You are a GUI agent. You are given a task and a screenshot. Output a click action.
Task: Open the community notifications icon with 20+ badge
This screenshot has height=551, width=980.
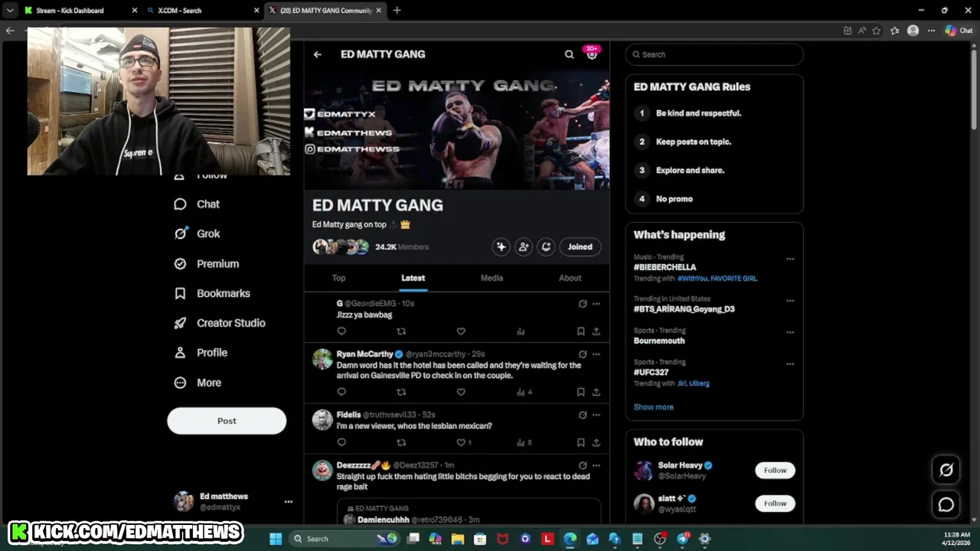pos(592,54)
